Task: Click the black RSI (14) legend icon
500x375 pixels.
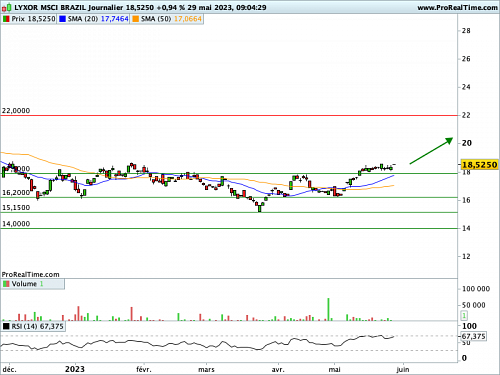Action: click(x=6, y=326)
